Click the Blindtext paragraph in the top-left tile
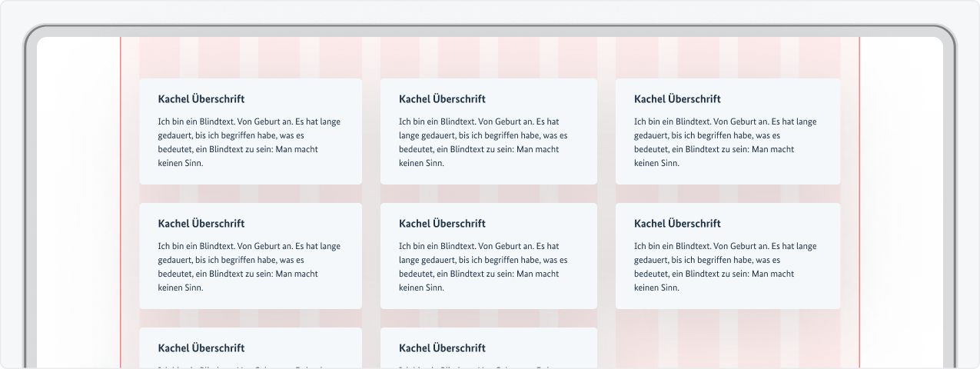This screenshot has height=369, width=980. click(249, 142)
